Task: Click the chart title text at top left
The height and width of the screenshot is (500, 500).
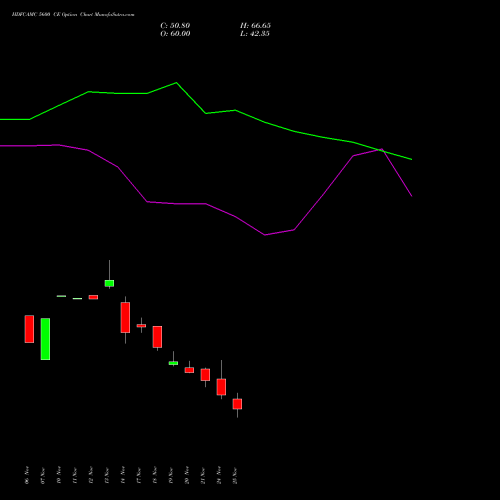Action: pos(73,15)
